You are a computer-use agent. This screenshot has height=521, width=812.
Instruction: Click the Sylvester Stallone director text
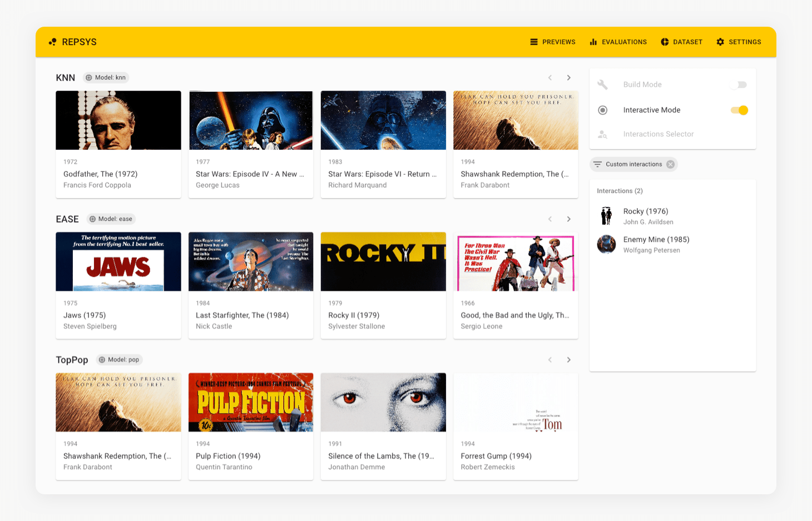(357, 326)
